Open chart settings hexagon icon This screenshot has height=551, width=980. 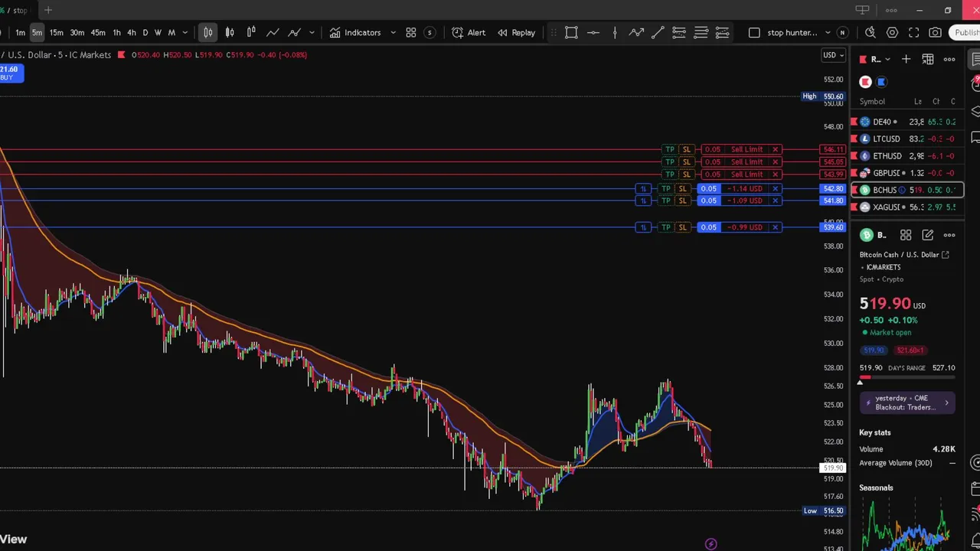coord(892,32)
